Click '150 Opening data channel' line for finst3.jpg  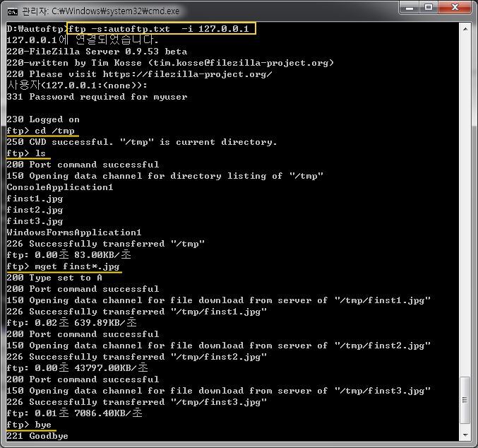(x=219, y=391)
